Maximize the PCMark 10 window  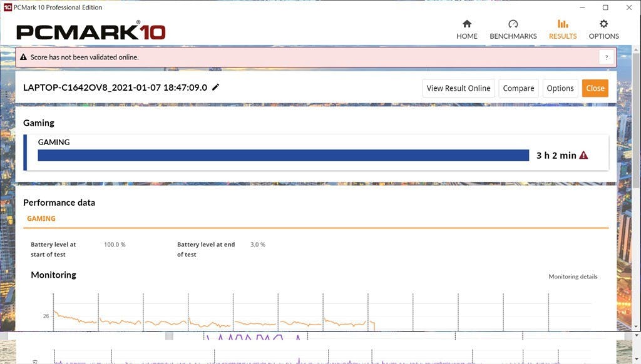tap(605, 8)
